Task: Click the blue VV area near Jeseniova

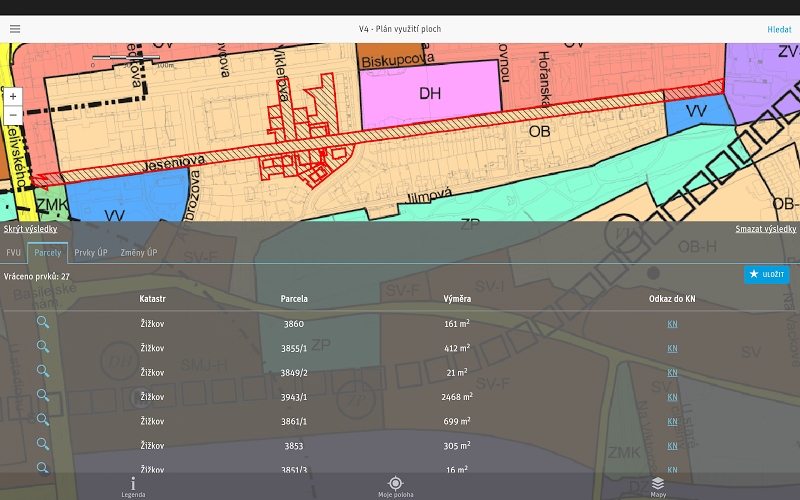Action: [x=125, y=195]
